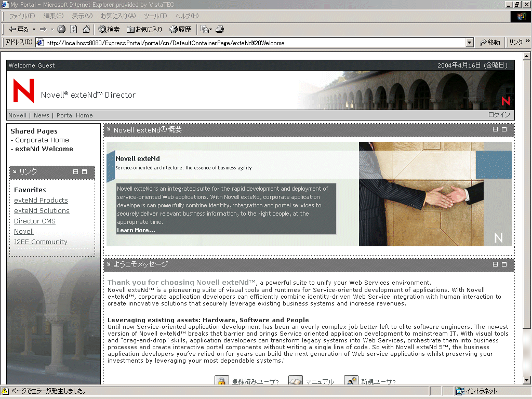Open the forward button history dropdown arrow
Viewport: 532px width, 399px height.
pyautogui.click(x=52, y=30)
